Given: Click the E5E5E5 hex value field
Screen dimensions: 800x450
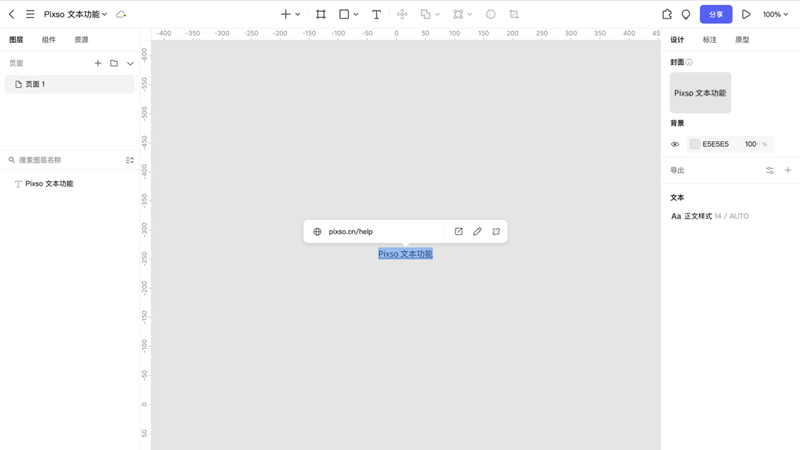Looking at the screenshot, I should [716, 144].
